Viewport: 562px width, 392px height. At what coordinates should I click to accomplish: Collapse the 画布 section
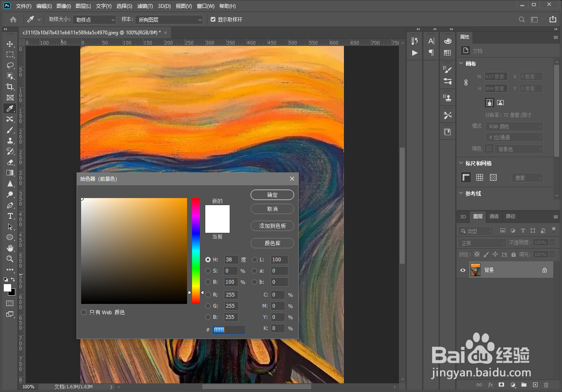coord(461,63)
